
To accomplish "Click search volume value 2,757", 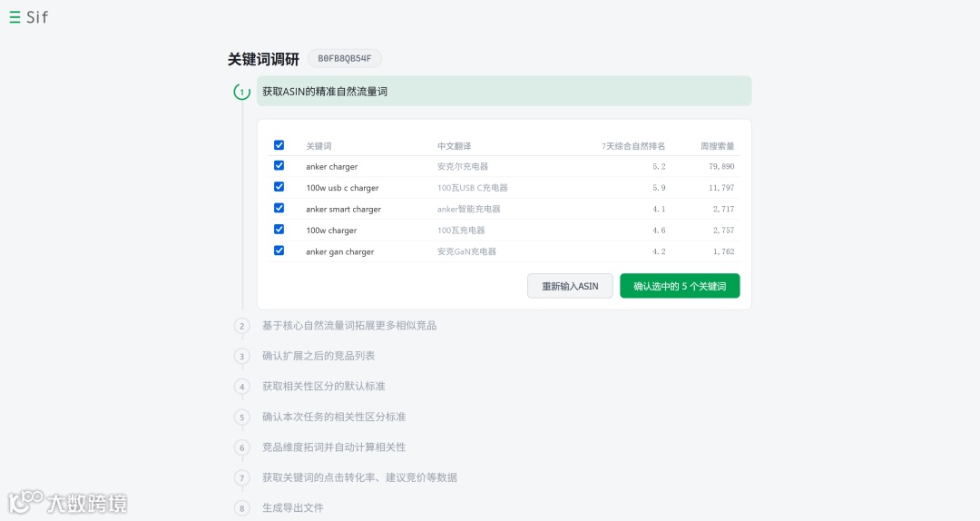I will (x=724, y=231).
